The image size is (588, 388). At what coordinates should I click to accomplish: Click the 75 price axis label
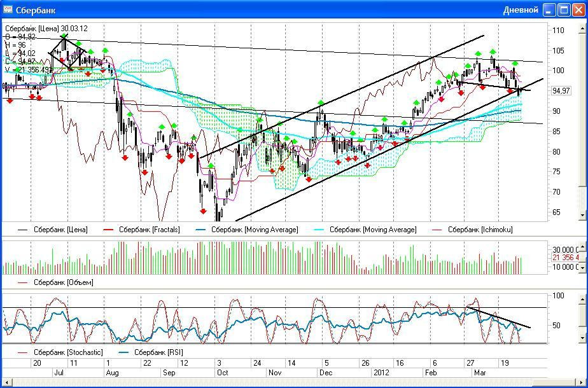(x=556, y=172)
